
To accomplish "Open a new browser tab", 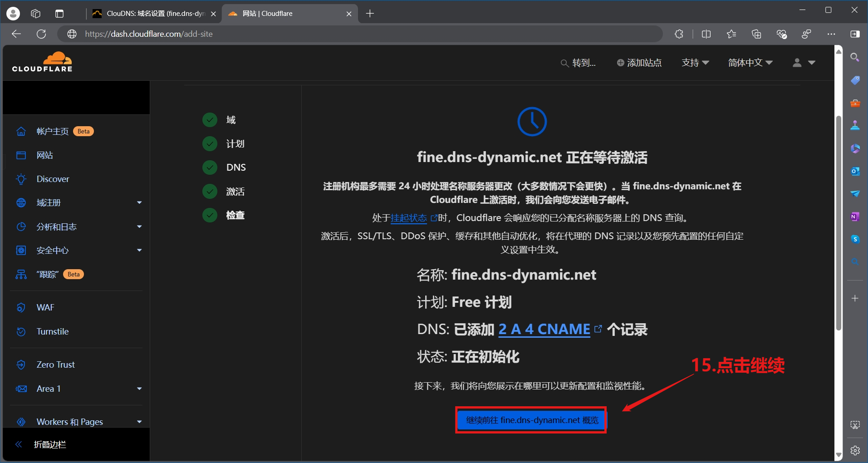I will tap(370, 14).
